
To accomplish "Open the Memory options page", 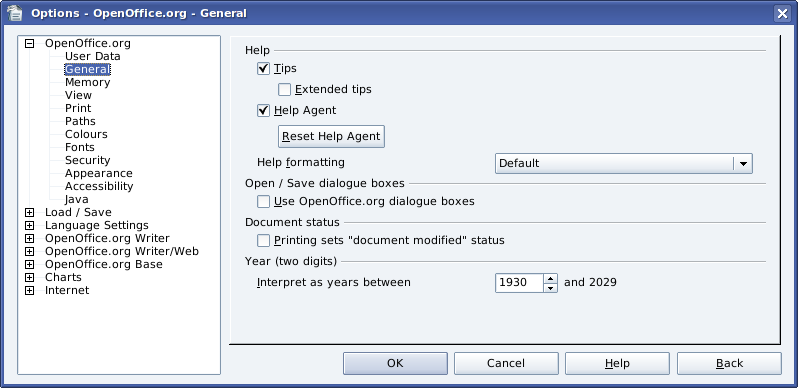I will [88, 82].
